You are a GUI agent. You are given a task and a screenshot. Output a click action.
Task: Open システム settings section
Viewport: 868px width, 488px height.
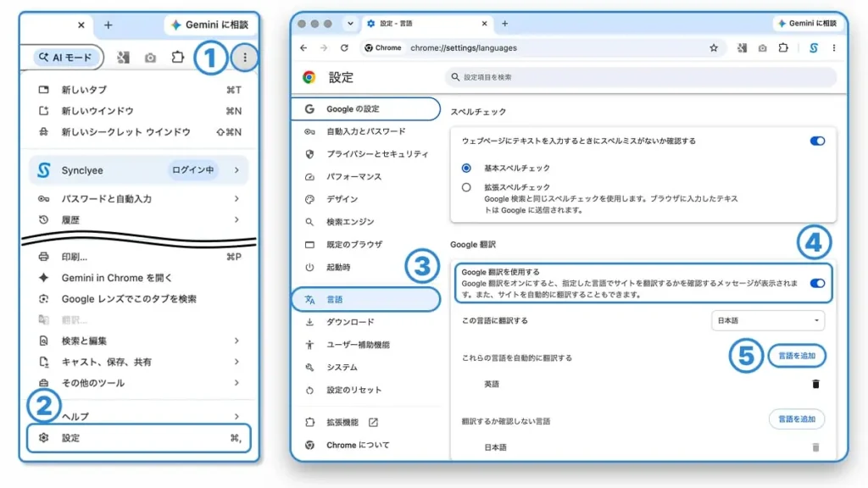pyautogui.click(x=365, y=368)
